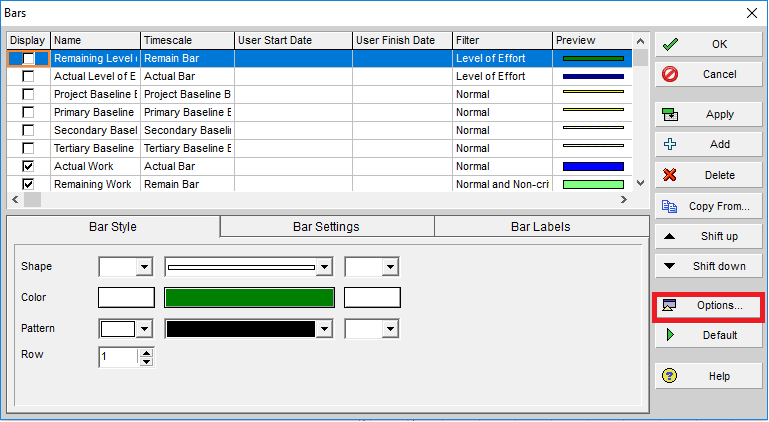Open the start Shape dropdown
This screenshot has height=422, width=769.
pyautogui.click(x=144, y=267)
